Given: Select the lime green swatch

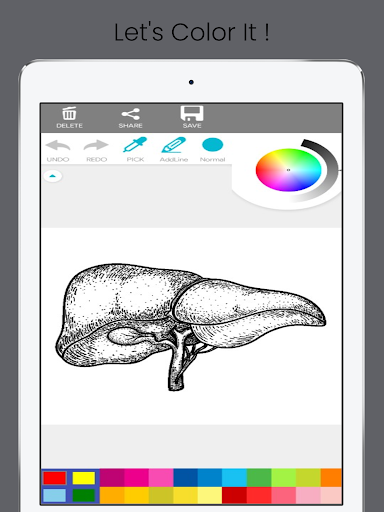Looking at the screenshot, I should coord(284,478).
